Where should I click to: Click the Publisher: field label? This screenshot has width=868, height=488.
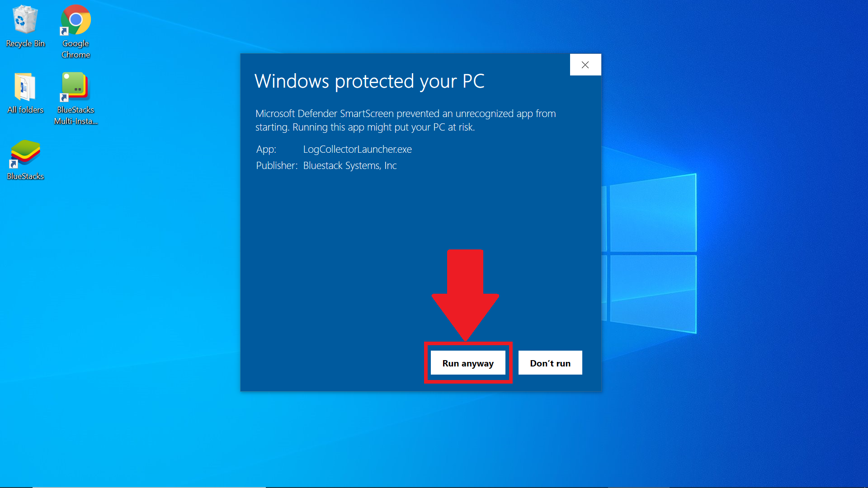coord(277,165)
